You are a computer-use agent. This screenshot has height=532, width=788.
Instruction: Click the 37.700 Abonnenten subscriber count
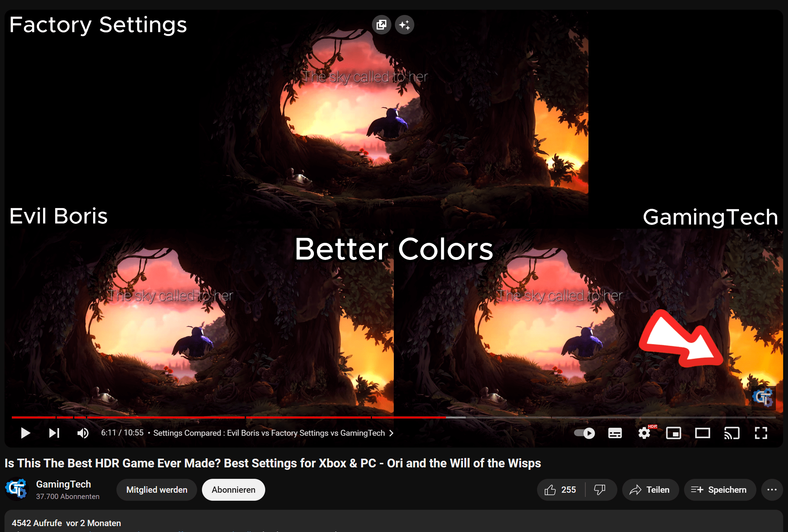pos(68,497)
